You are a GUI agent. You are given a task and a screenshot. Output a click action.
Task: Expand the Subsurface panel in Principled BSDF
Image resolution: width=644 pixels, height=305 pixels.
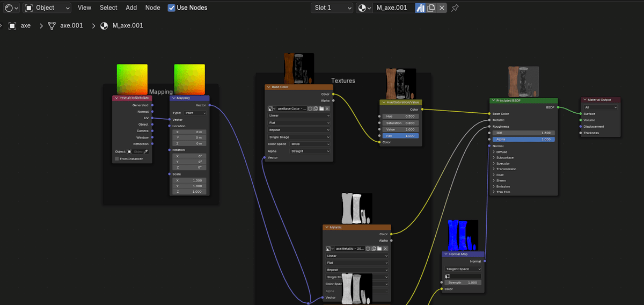494,157
